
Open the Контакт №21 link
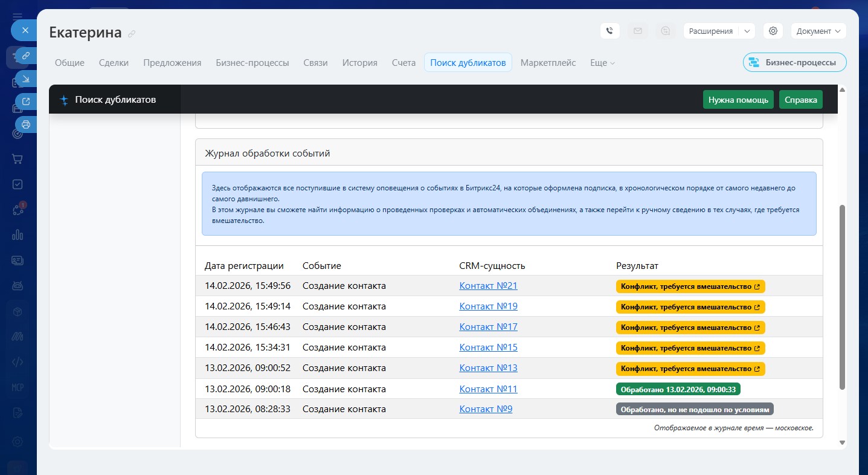488,286
